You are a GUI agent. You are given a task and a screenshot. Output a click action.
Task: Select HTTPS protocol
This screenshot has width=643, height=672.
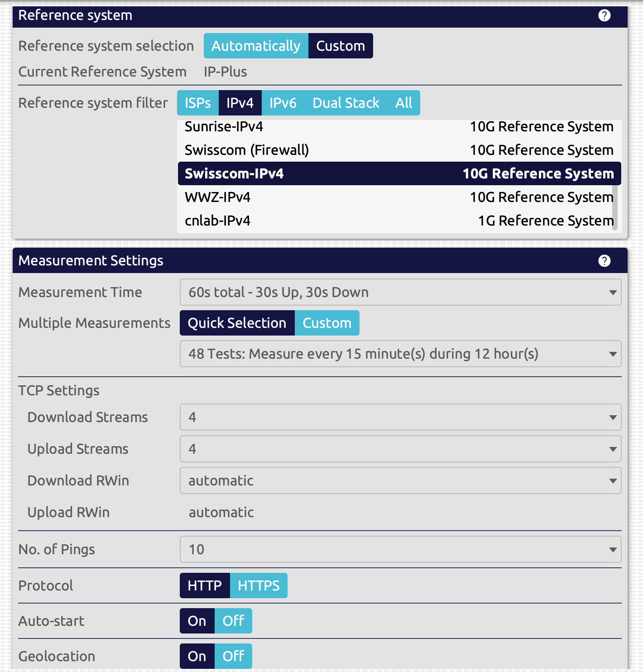pos(259,586)
